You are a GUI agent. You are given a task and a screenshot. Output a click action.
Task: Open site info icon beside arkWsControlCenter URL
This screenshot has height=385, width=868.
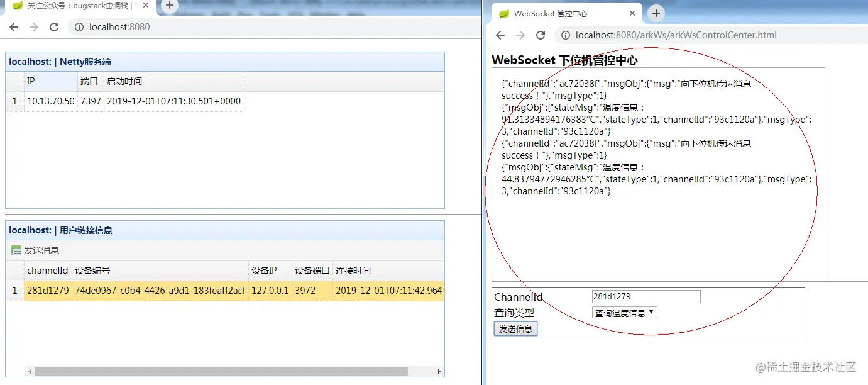click(x=566, y=35)
